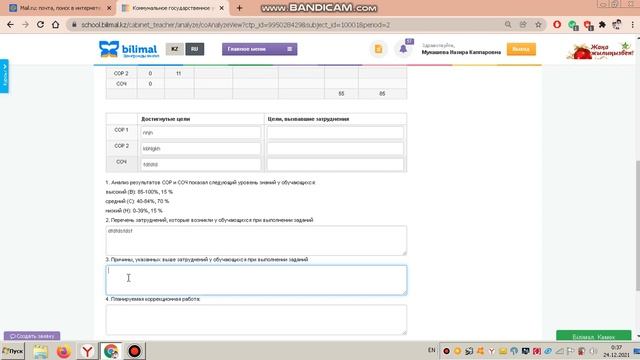Click the Chrome taskbar icon
Image resolution: width=640 pixels, height=360 pixels.
point(111,351)
